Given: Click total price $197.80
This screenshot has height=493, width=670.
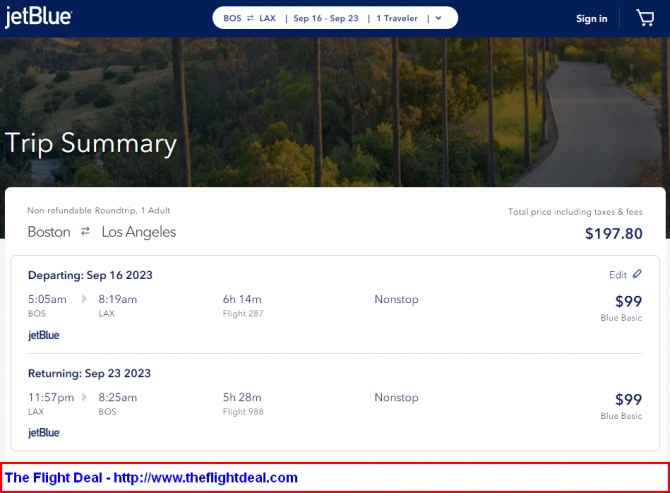Looking at the screenshot, I should click(x=614, y=233).
